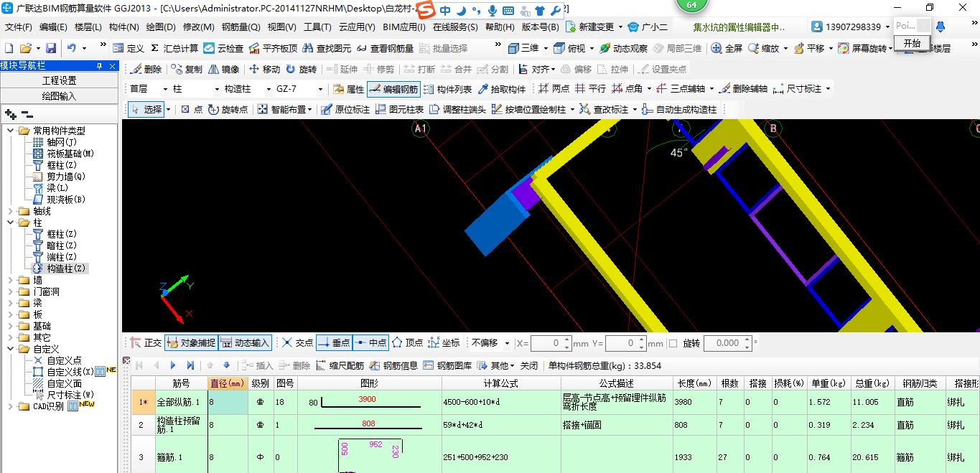Select 两点 two-point axis tool
The width and height of the screenshot is (980, 473).
click(x=554, y=89)
